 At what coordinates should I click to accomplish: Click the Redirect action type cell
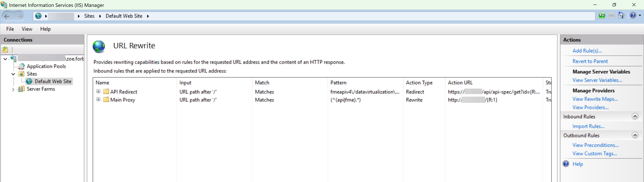(415, 92)
